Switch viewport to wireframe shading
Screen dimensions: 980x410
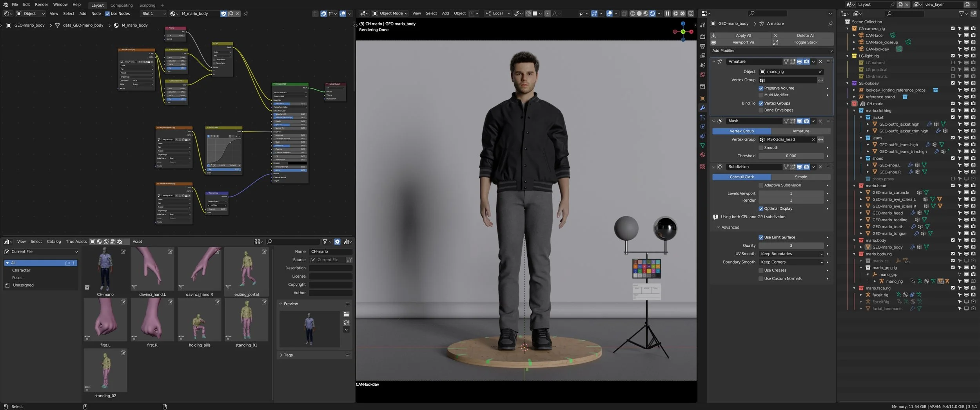[x=632, y=13]
